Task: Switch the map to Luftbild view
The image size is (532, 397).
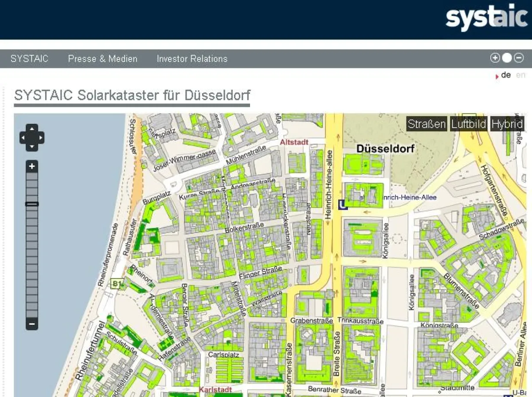Action: 468,124
